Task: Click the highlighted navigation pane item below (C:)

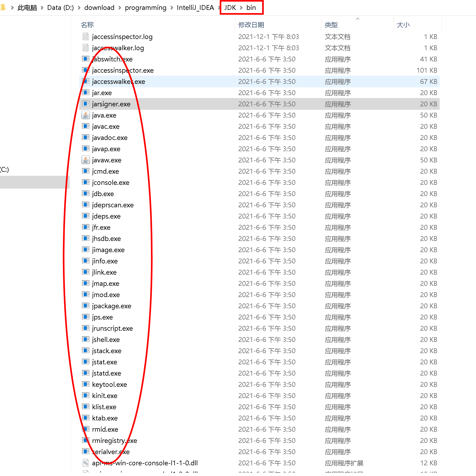Action: (35, 182)
